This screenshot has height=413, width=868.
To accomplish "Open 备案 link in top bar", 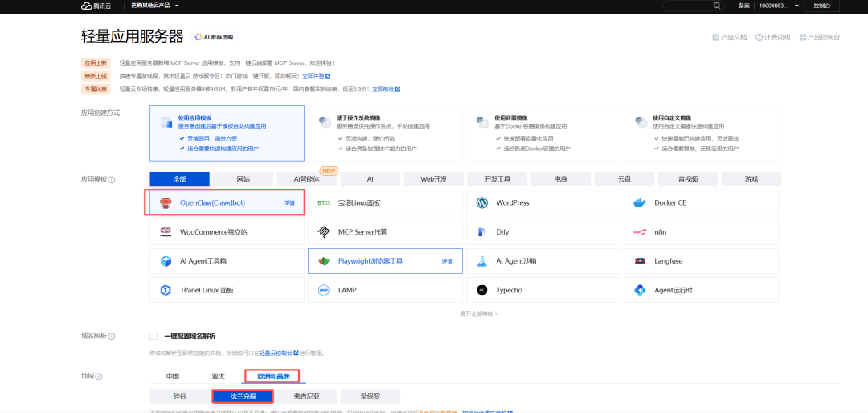I will point(743,6).
